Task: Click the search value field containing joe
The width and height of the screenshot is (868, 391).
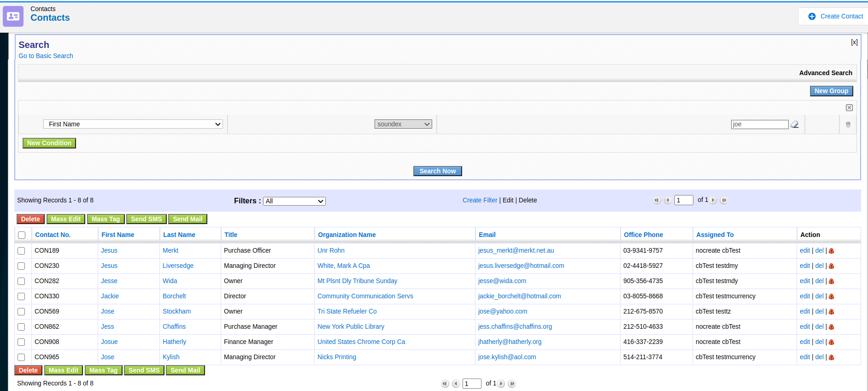Action: coord(760,124)
